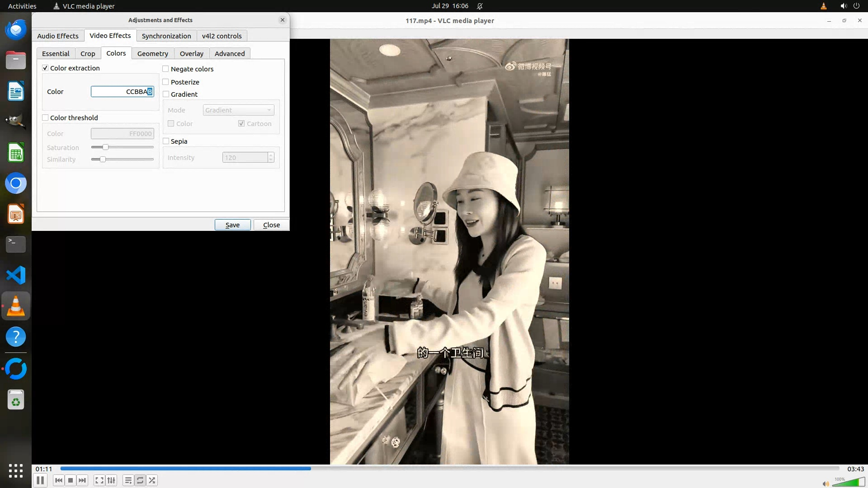Open the Audio Effects tab
868x488 pixels.
click(57, 36)
